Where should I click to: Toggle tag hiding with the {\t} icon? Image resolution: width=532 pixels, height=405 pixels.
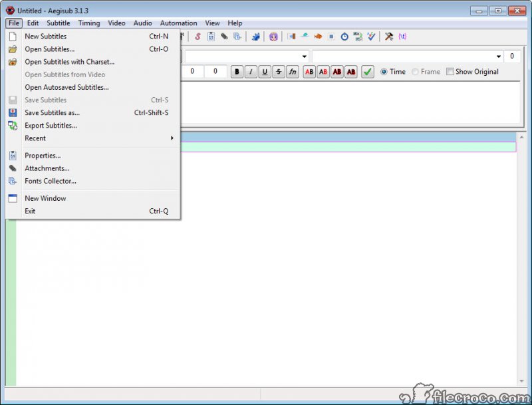[x=402, y=37]
